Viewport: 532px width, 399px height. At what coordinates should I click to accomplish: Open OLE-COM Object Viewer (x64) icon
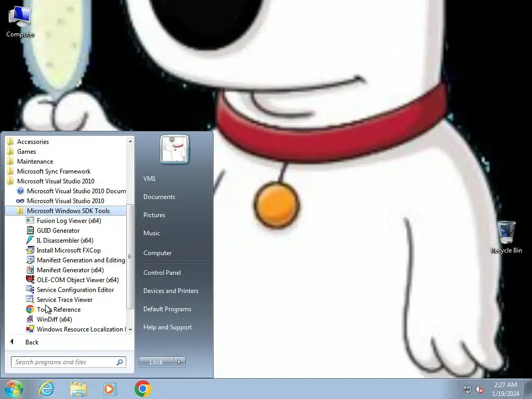[x=30, y=280]
